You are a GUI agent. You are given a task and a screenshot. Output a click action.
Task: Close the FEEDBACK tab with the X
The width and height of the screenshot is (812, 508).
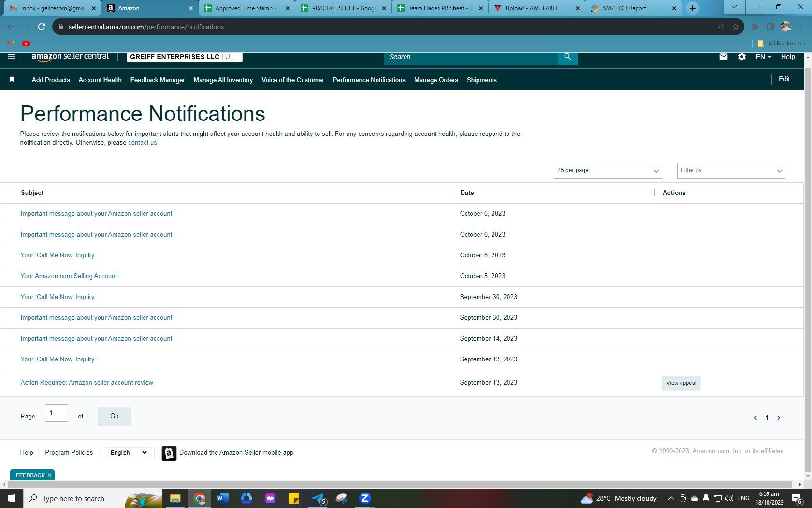click(49, 475)
